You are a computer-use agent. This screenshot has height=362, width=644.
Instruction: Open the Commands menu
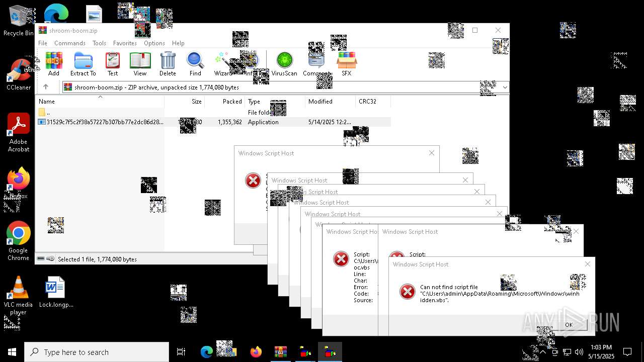point(70,43)
